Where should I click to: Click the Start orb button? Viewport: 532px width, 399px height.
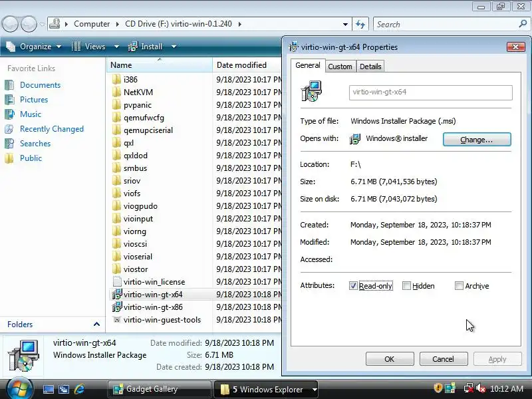(19, 389)
